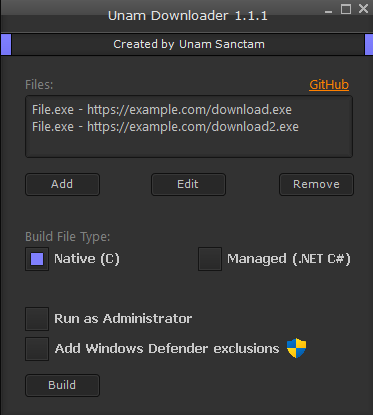Viewport: 373px width, 415px height.
Task: Click the Windows Defender shield icon
Action: [x=296, y=348]
